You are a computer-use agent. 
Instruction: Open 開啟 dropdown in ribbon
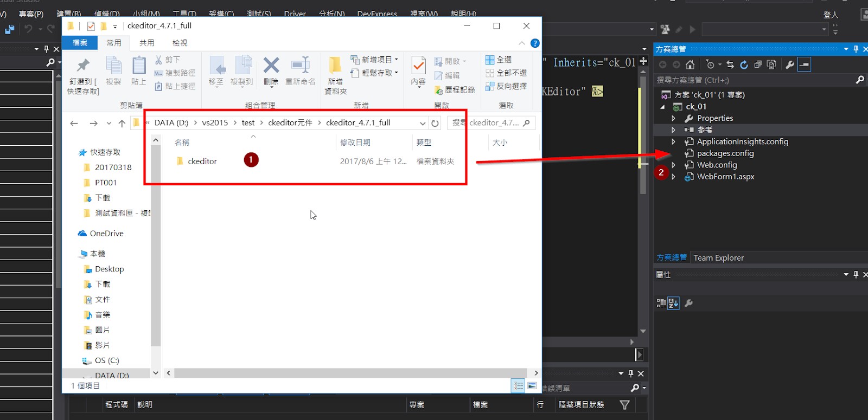pos(450,61)
